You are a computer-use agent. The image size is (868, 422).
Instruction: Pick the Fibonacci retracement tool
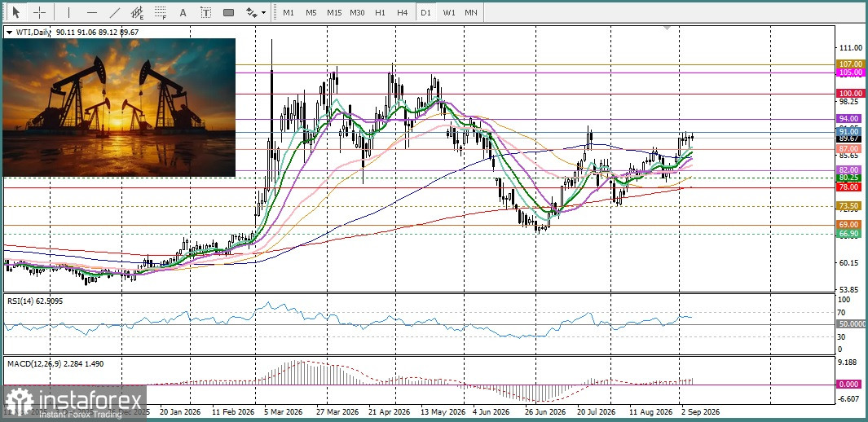pos(161,12)
